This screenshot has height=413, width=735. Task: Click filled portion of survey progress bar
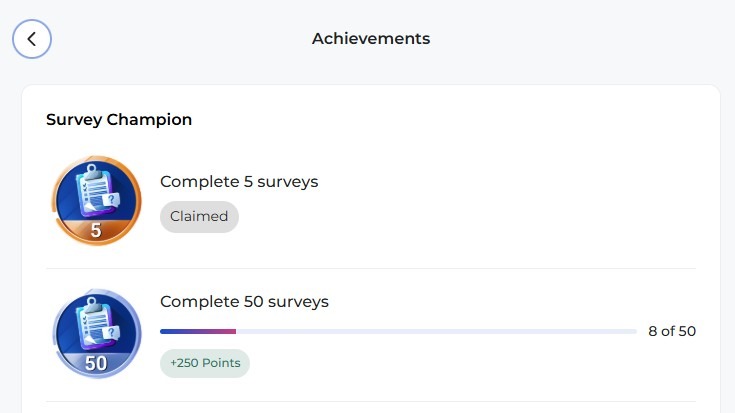198,331
